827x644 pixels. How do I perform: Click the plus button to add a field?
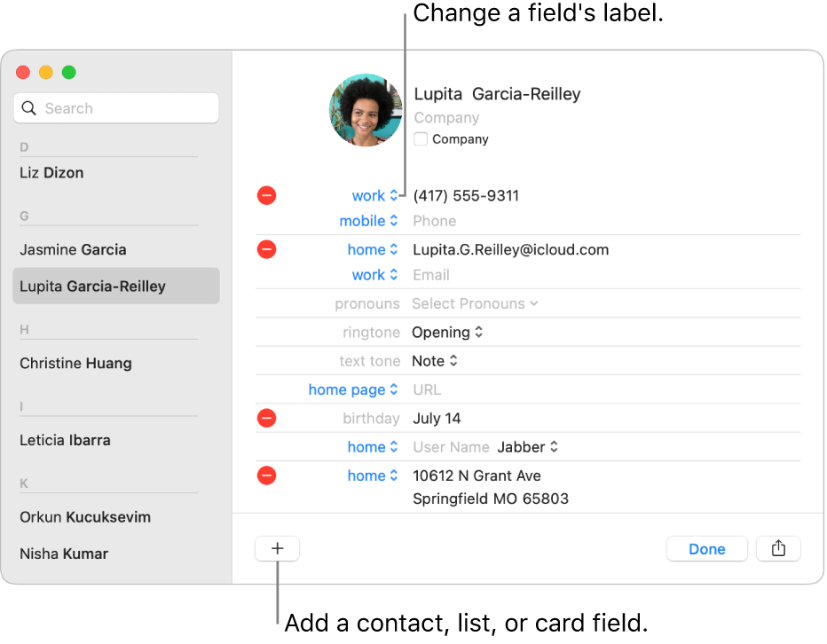pos(277,549)
